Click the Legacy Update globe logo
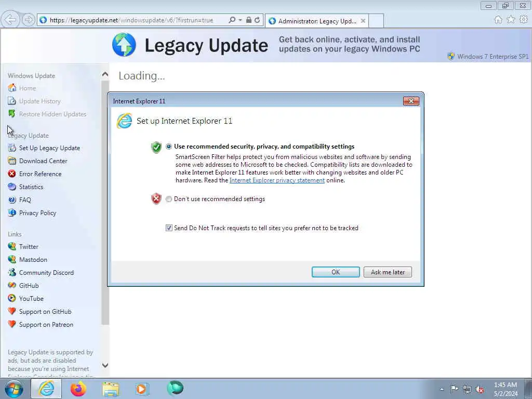532x399 pixels. click(124, 45)
